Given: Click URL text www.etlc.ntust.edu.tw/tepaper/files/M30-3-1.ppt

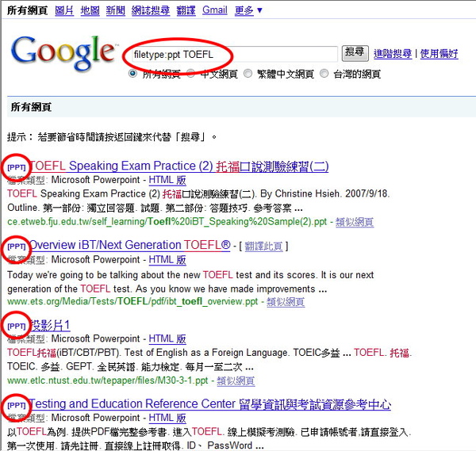Looking at the screenshot, I should [108, 380].
